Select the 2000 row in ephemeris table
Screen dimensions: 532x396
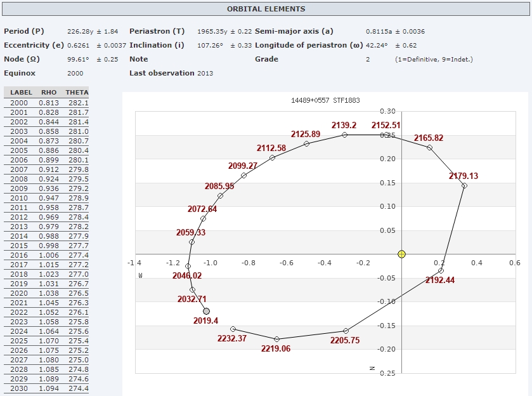[46, 103]
